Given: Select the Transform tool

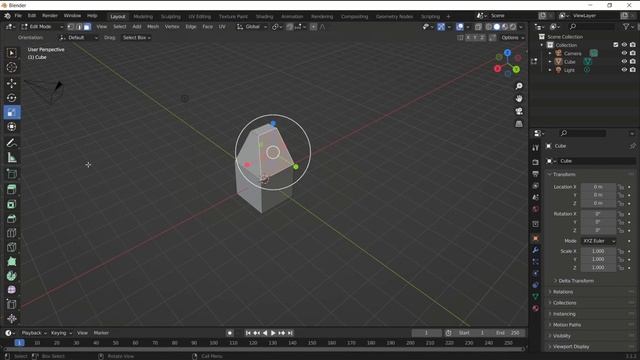Looking at the screenshot, I should (x=11, y=127).
